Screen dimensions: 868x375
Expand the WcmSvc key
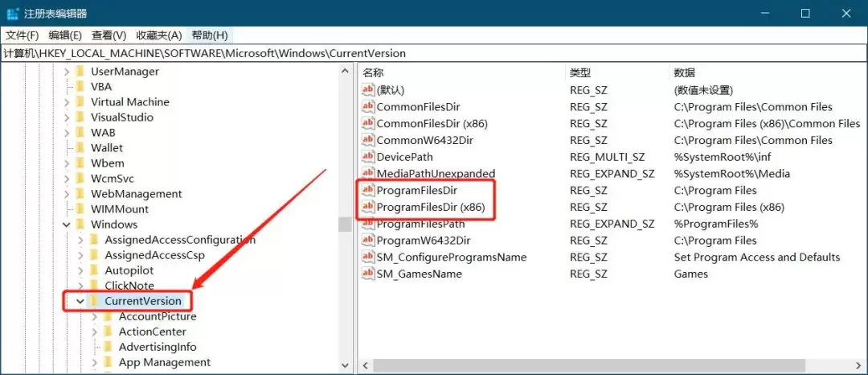[x=67, y=179]
